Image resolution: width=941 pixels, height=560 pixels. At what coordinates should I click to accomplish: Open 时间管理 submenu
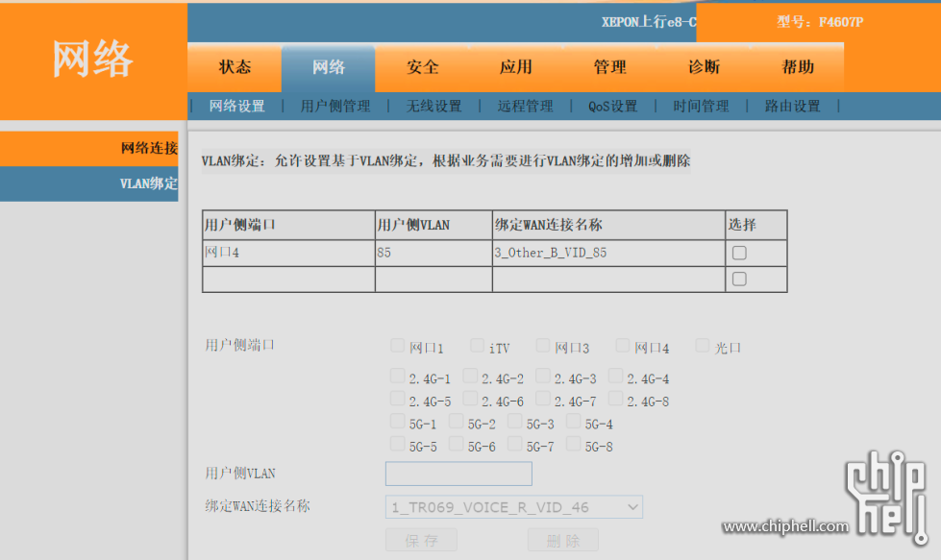point(701,106)
